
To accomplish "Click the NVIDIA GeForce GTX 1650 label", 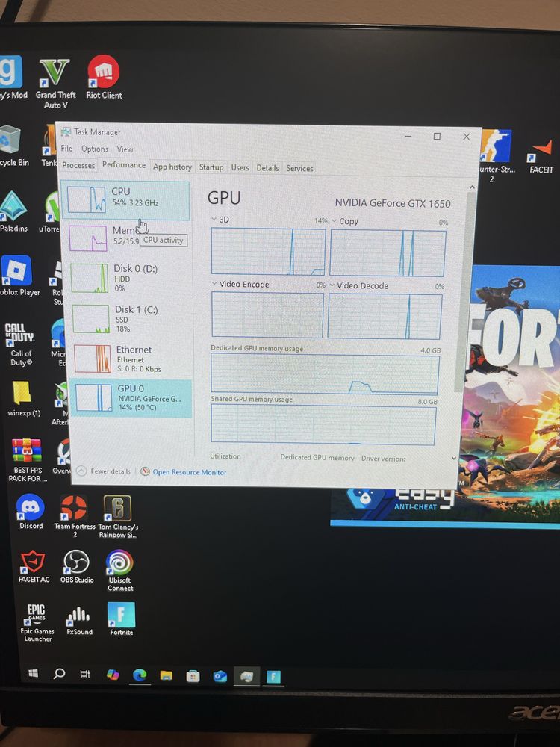I will click(x=393, y=203).
